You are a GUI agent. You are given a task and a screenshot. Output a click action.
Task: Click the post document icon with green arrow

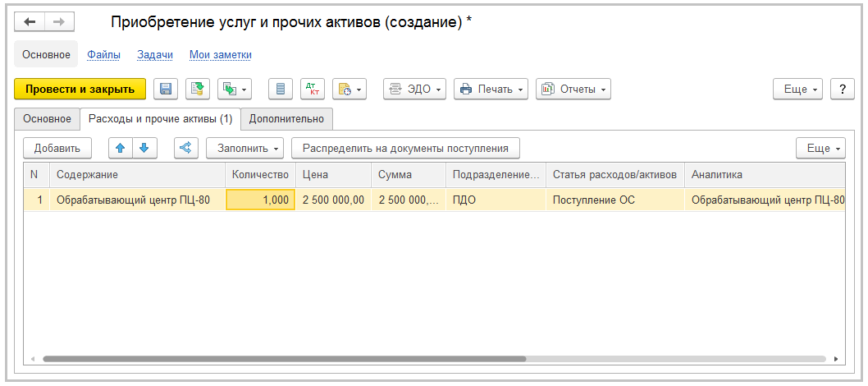[x=198, y=89]
